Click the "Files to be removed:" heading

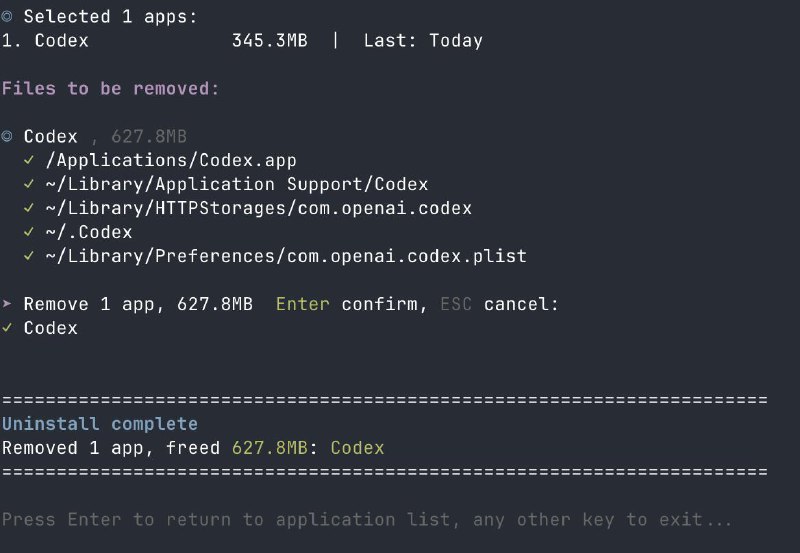[x=110, y=88]
